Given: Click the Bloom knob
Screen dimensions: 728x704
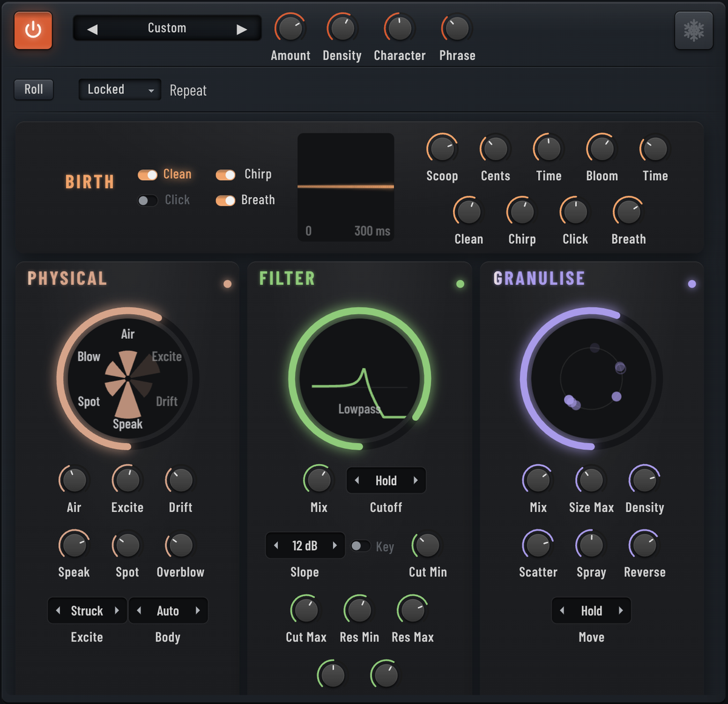Looking at the screenshot, I should pyautogui.click(x=602, y=149).
